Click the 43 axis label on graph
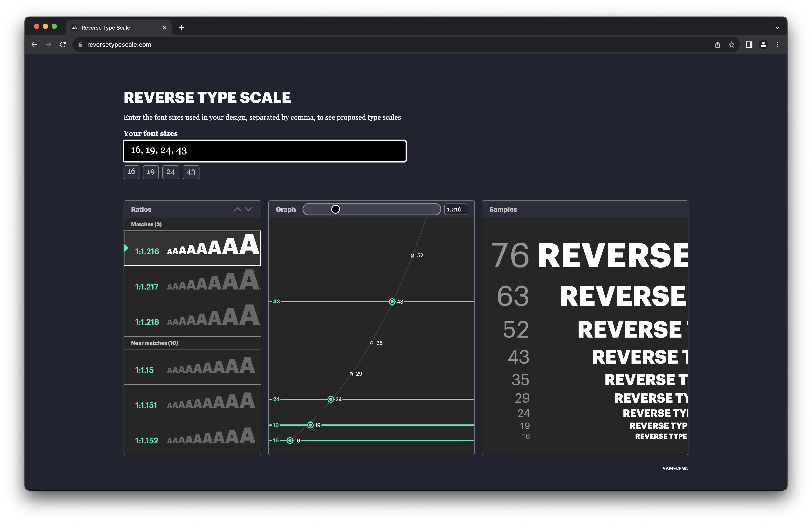Screen dimensions: 812x523 [x=276, y=302]
